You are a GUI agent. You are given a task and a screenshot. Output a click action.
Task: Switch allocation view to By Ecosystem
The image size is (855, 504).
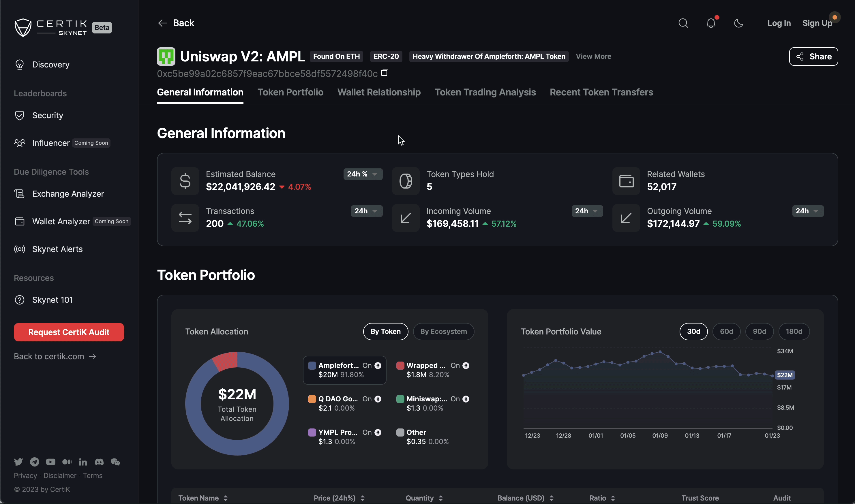(x=443, y=332)
